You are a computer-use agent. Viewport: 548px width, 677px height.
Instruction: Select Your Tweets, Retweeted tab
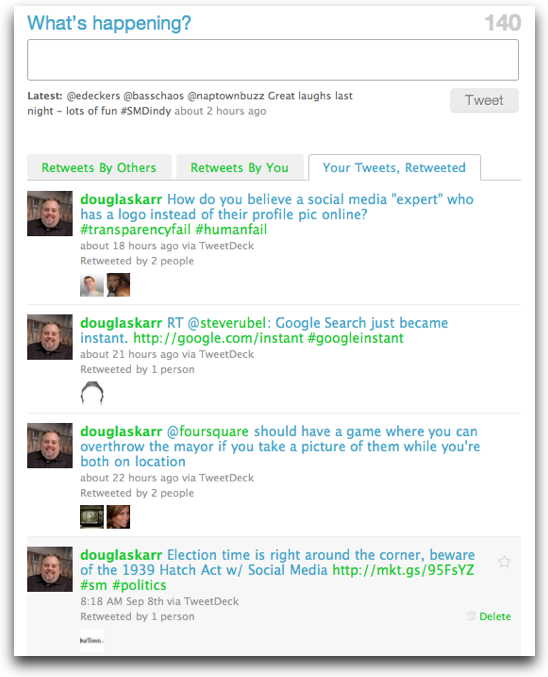point(394,168)
